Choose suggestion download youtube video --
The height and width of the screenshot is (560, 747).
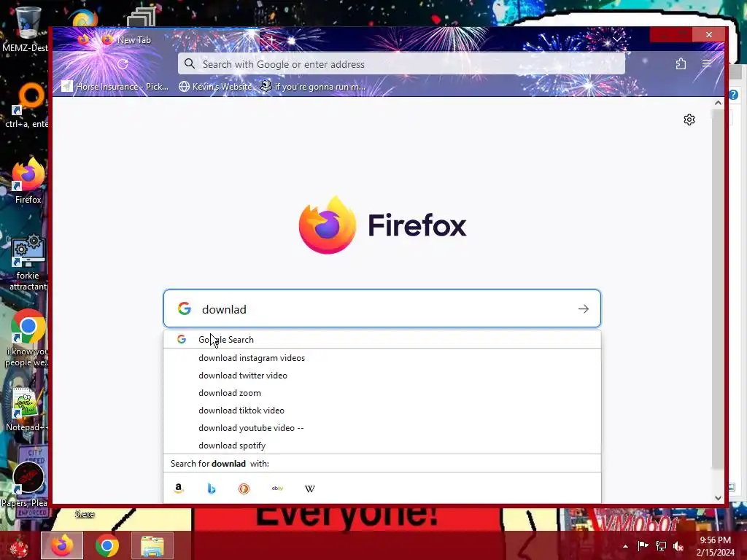click(x=382, y=427)
